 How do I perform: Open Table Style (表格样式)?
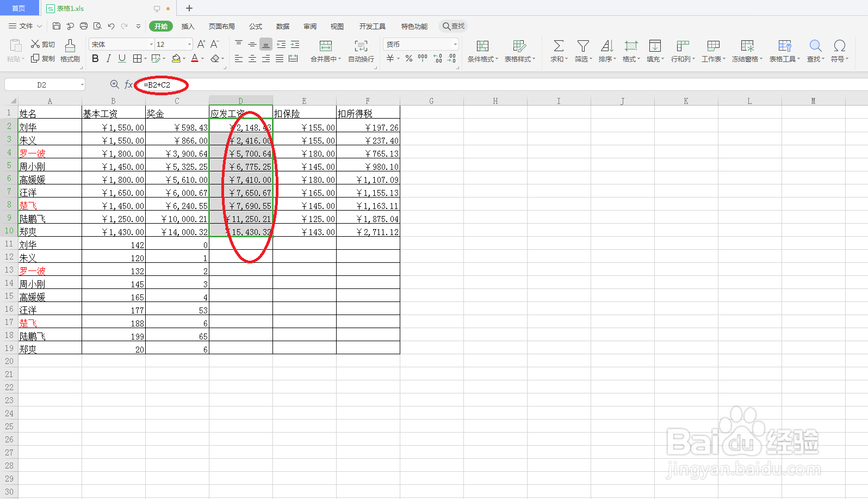tap(520, 51)
